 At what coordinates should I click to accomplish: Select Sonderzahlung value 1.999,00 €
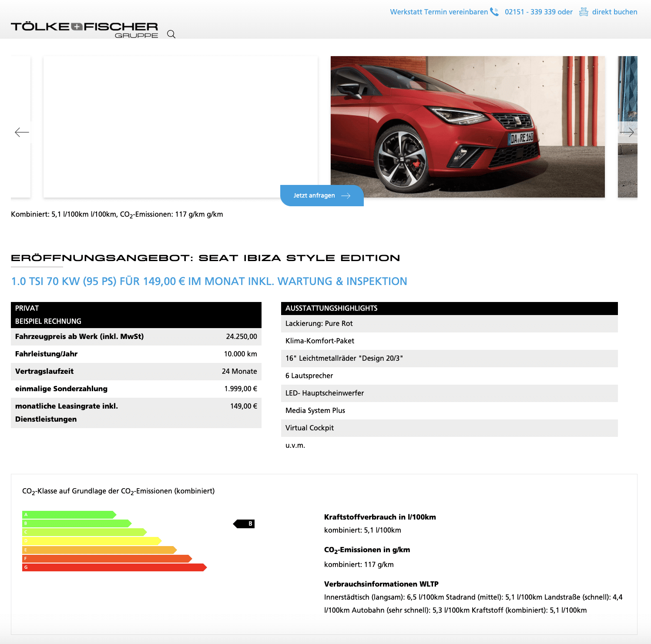(x=241, y=389)
